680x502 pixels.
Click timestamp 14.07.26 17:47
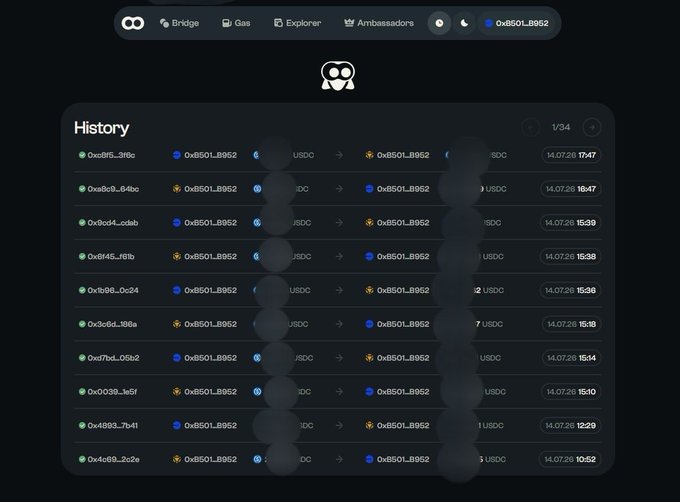(571, 155)
